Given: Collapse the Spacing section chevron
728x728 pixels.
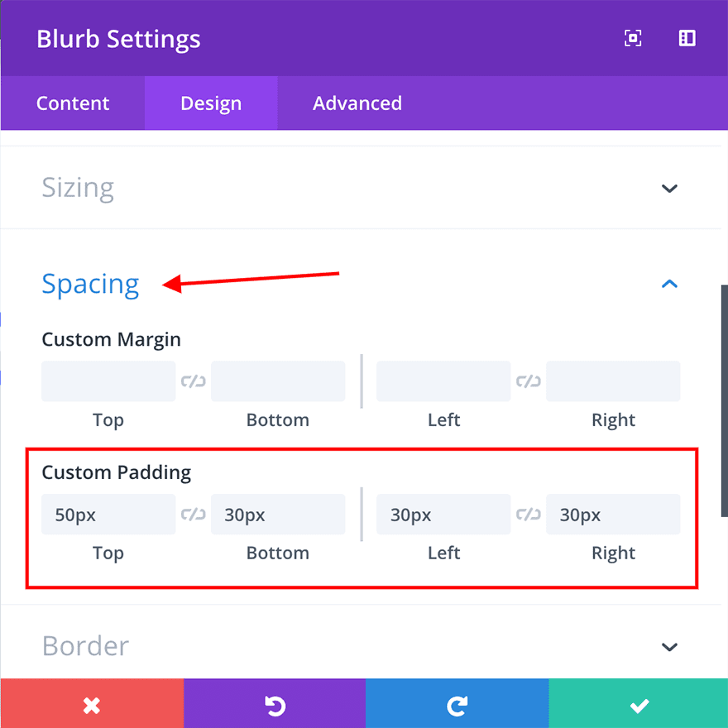Looking at the screenshot, I should click(669, 284).
